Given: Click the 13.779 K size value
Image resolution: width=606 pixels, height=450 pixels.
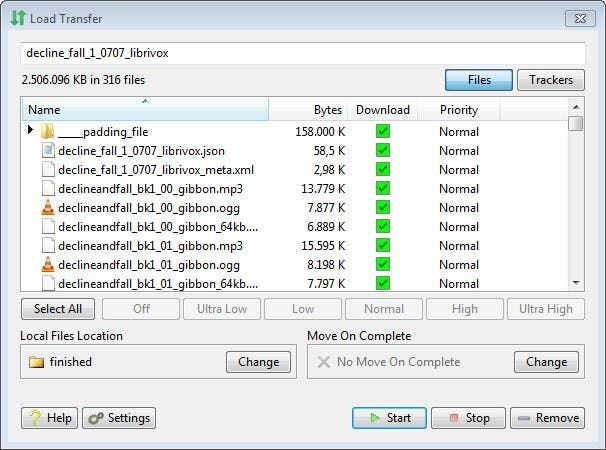Looking at the screenshot, I should (x=323, y=189).
